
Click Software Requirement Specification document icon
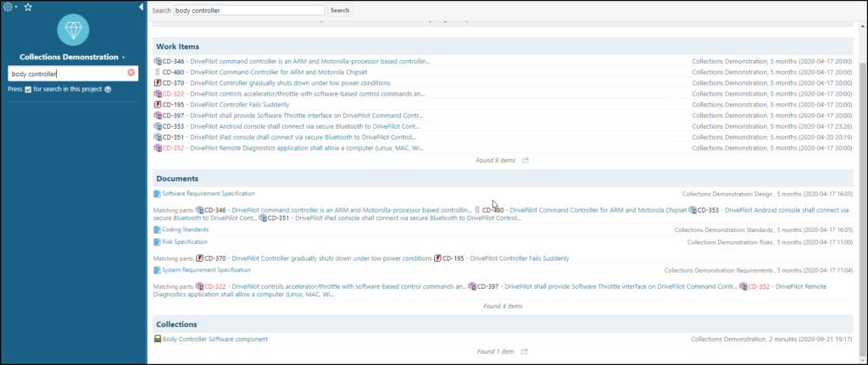pos(157,194)
